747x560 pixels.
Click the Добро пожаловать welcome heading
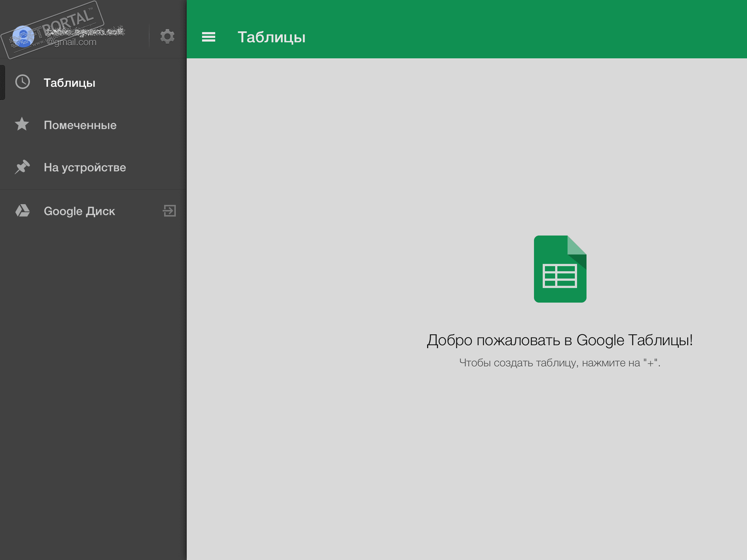pos(560,340)
